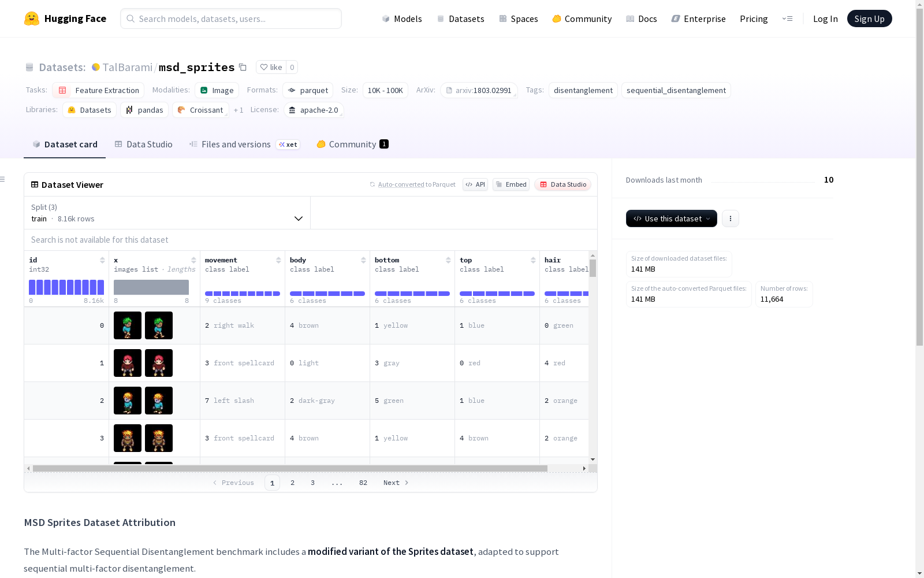Sort by the bottom column arrows
Image resolution: width=924 pixels, height=578 pixels.
(448, 260)
